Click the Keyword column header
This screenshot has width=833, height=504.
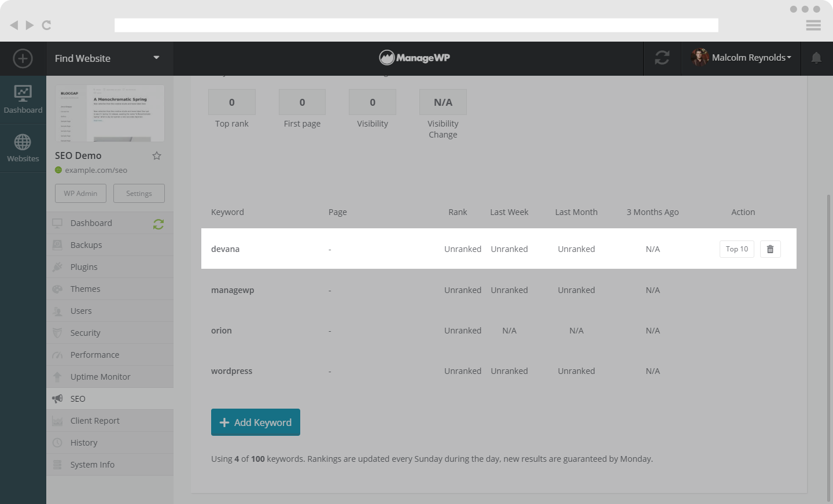[x=227, y=212]
